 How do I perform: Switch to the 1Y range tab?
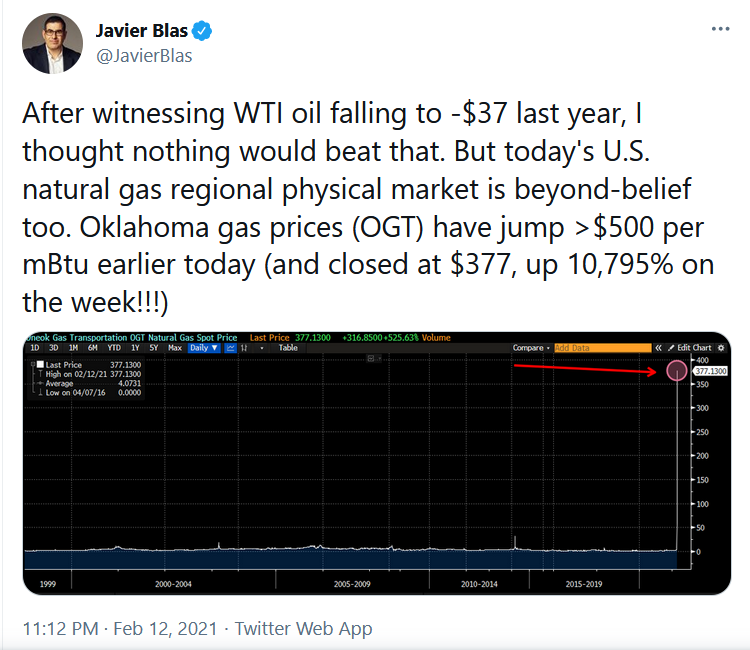(x=133, y=347)
